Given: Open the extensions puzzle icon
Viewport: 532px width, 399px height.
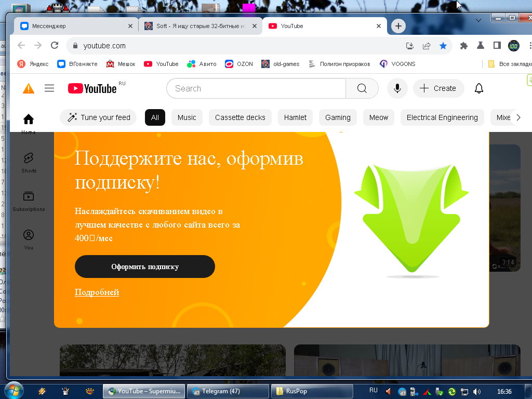Looking at the screenshot, I should [464, 46].
